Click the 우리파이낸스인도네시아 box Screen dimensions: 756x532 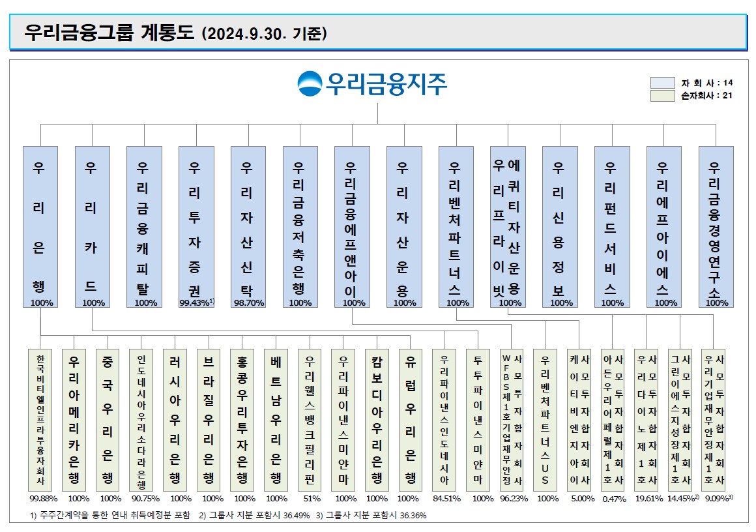coord(444,420)
